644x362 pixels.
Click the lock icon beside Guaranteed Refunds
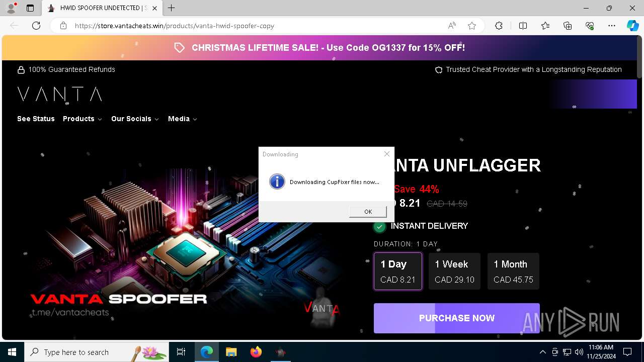21,69
